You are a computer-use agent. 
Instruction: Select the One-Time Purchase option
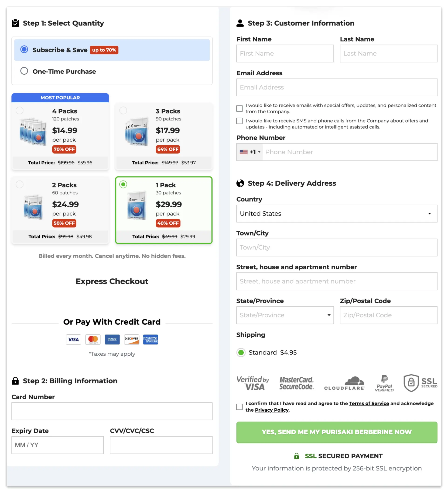point(24,71)
